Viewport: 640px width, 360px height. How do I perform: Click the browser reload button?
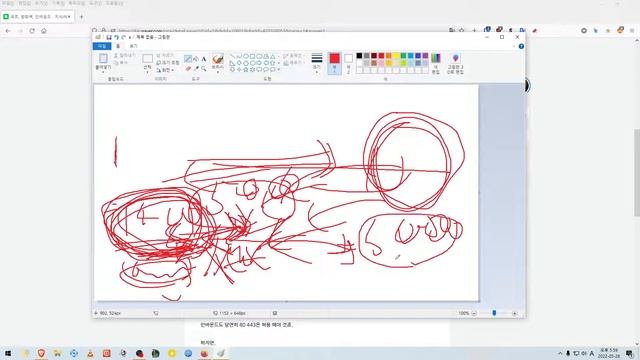(32, 31)
